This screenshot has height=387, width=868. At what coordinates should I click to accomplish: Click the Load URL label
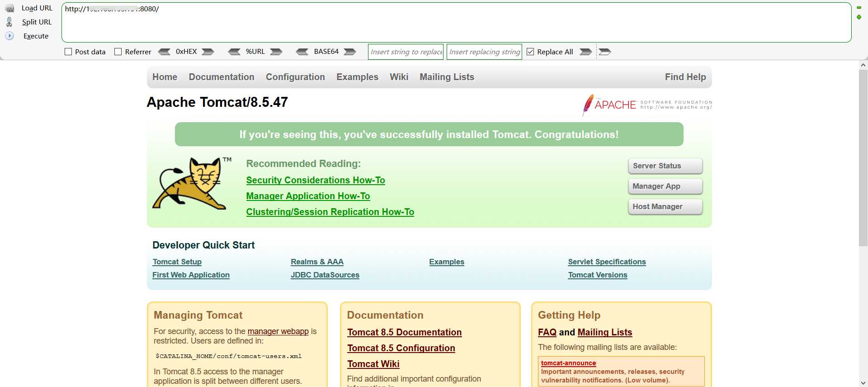pos(37,8)
